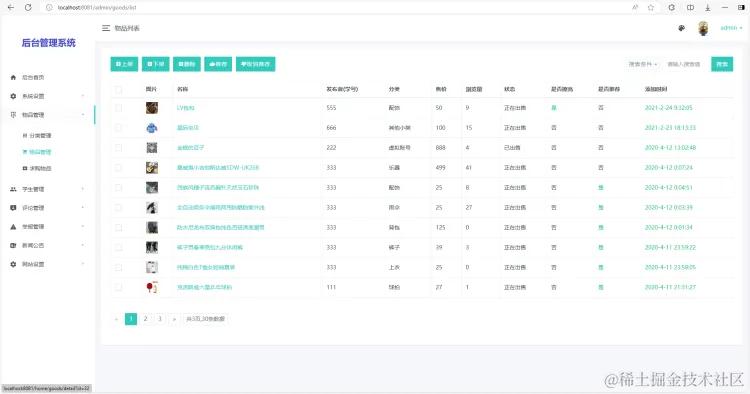
Task: Click timestamp 2020-4-12 13:02:48
Action: (x=670, y=148)
